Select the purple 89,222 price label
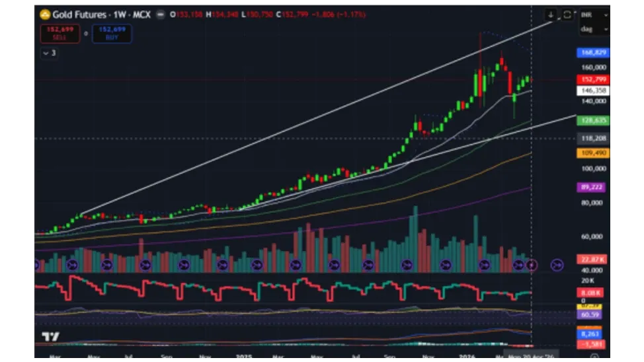Viewport: 644px width, 362px height. coord(591,187)
